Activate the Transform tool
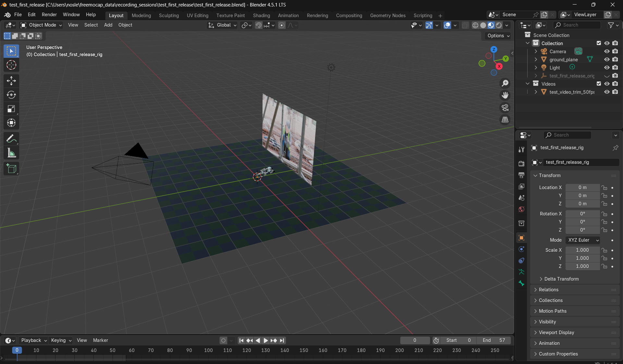 click(11, 123)
